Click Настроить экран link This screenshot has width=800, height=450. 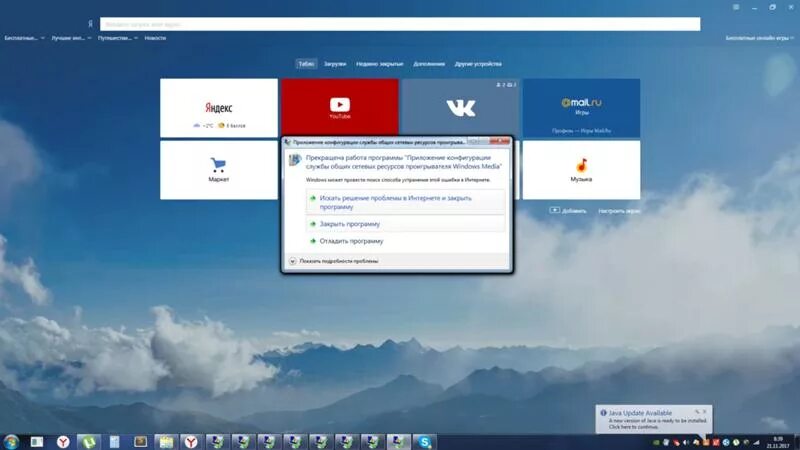pyautogui.click(x=619, y=211)
